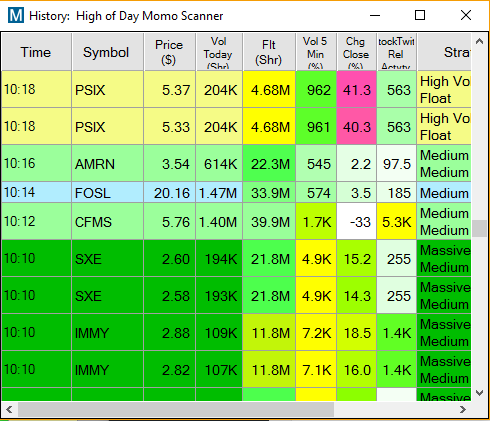This screenshot has width=490, height=421.
Task: Select IMMY symbol at price 2.88
Action: click(108, 333)
